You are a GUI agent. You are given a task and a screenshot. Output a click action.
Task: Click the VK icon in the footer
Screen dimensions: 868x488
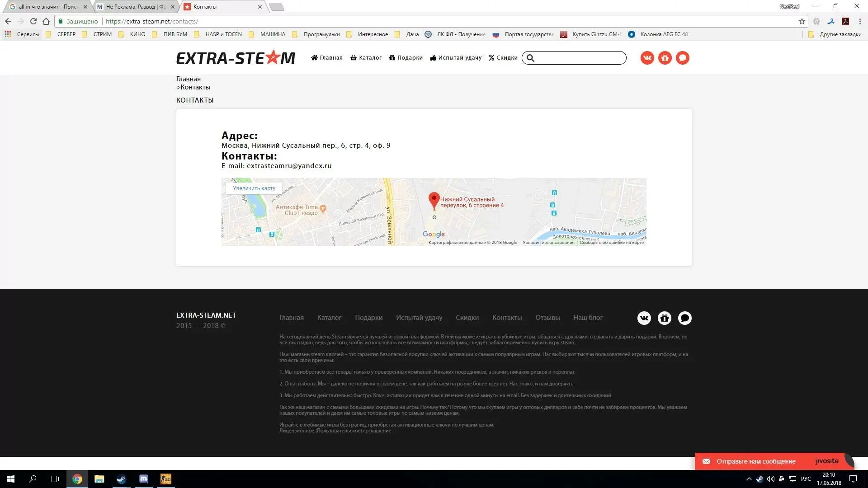(x=644, y=318)
